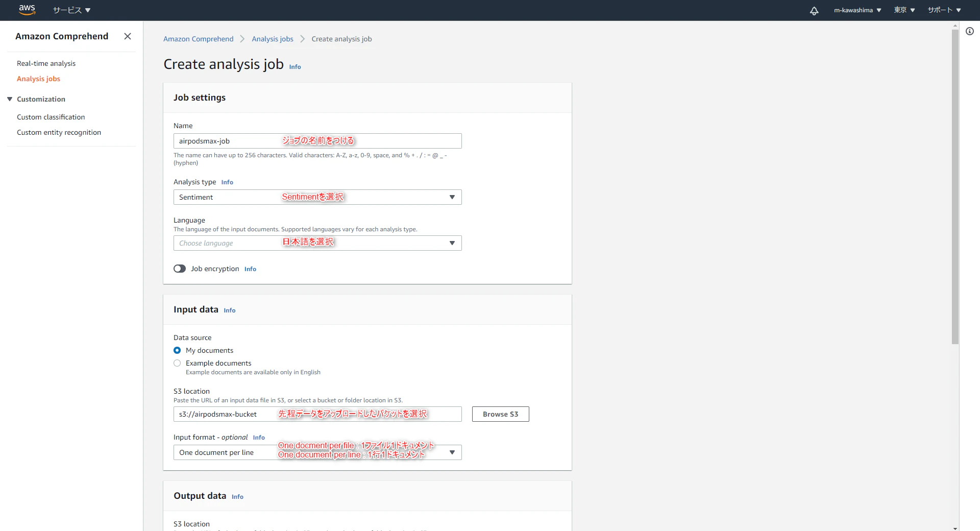This screenshot has height=531, width=980.
Task: Follow the Amazon Comprehend breadcrumb link
Action: [x=198, y=39]
